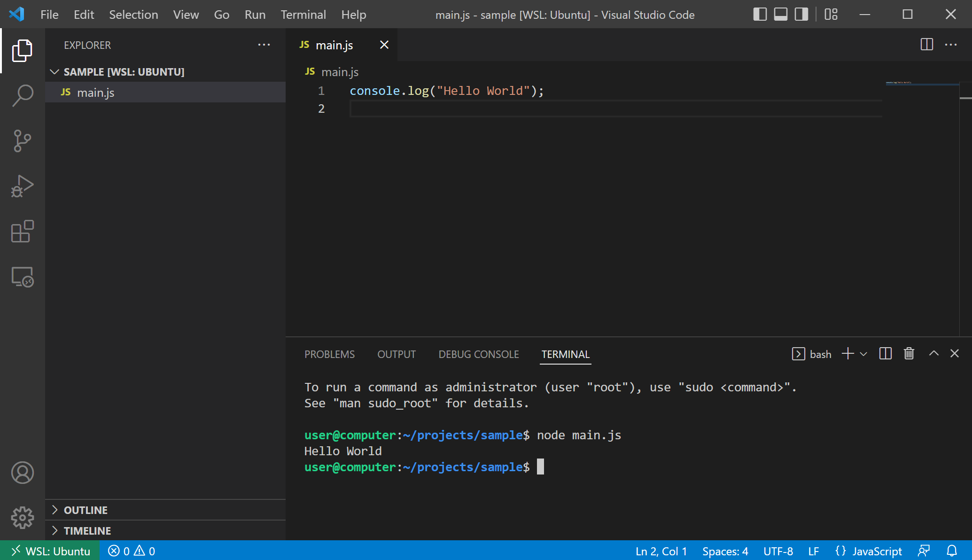Switch to the DEBUG CONSOLE tab
The width and height of the screenshot is (972, 560).
pyautogui.click(x=478, y=354)
